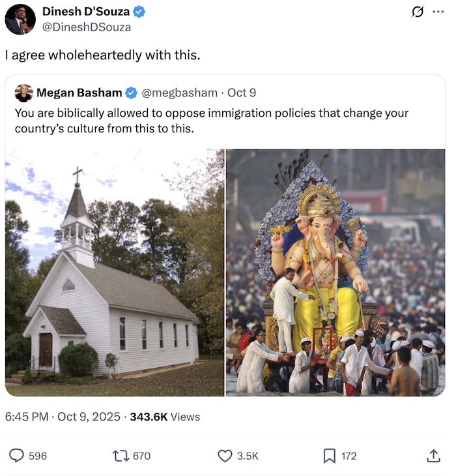Click the reply comment icon
This screenshot has height=476, width=456.
[x=17, y=456]
